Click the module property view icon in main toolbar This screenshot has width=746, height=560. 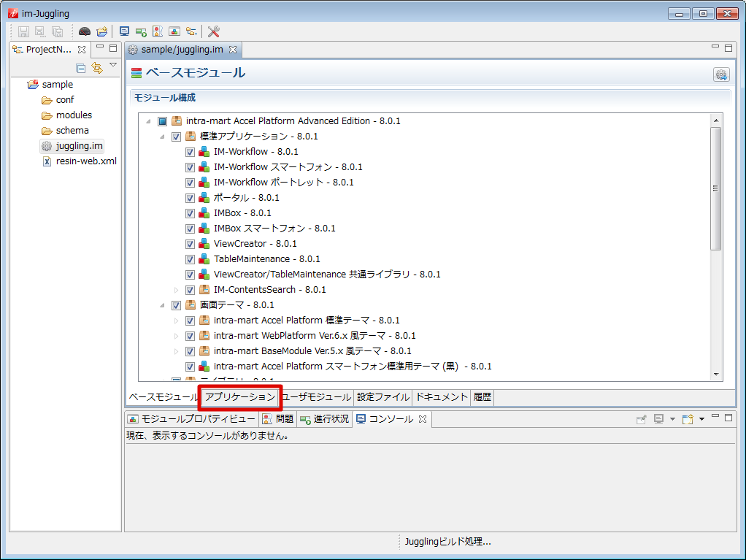point(174,32)
